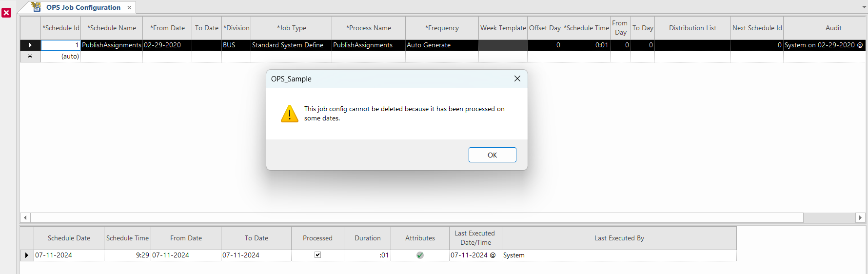The image size is (868, 274).
Task: Click the *Division column header
Action: (x=237, y=28)
